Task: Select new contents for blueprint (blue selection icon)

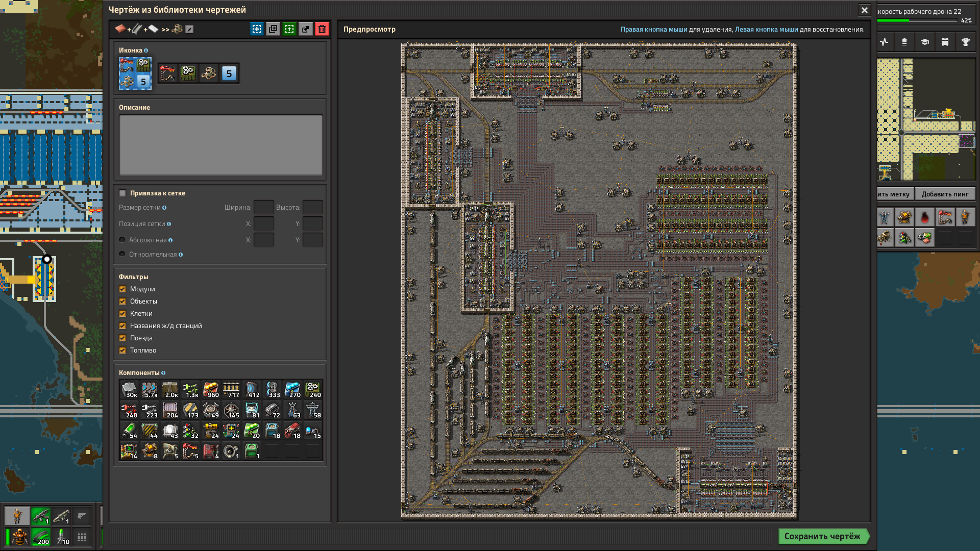Action: pos(257,29)
